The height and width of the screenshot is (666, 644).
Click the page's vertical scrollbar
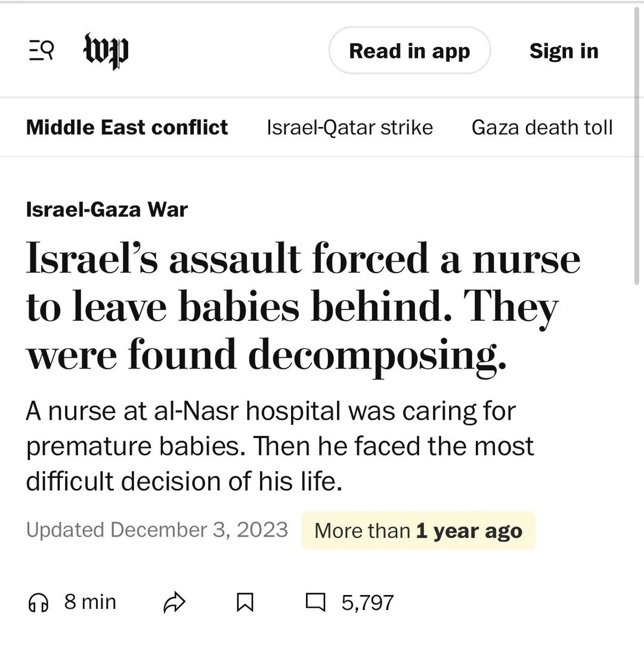(x=636, y=146)
